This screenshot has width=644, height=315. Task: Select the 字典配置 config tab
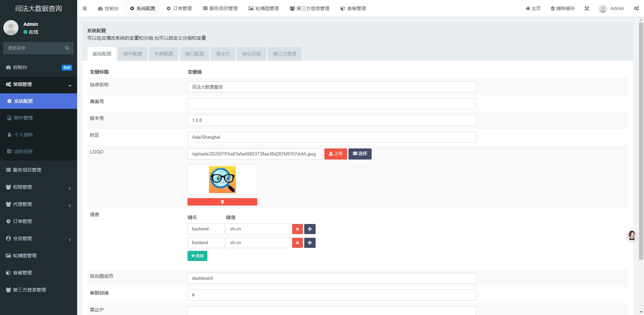pos(164,54)
